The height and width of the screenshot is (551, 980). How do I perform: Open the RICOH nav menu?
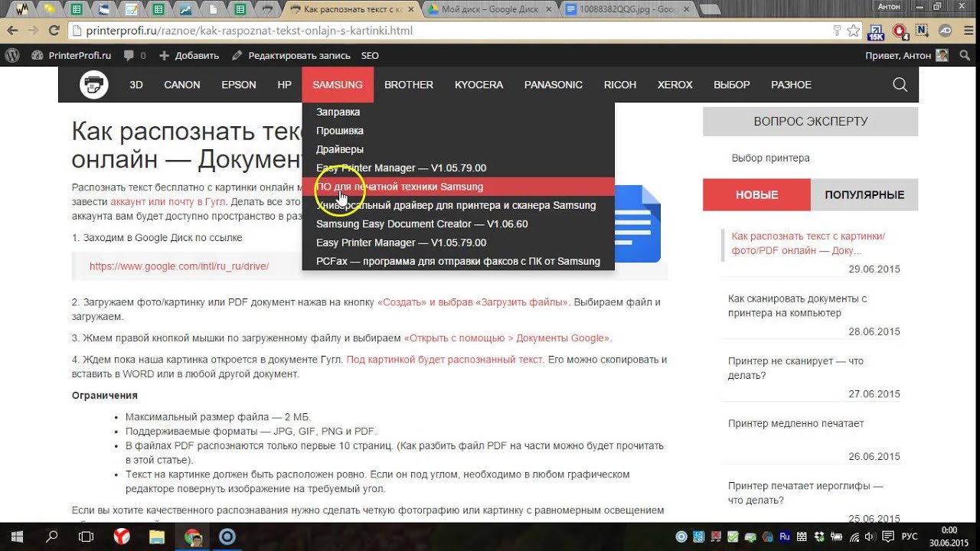point(620,85)
